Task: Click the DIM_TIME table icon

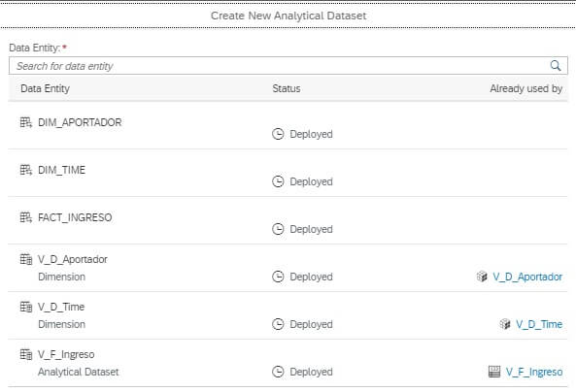Action: [x=25, y=170]
